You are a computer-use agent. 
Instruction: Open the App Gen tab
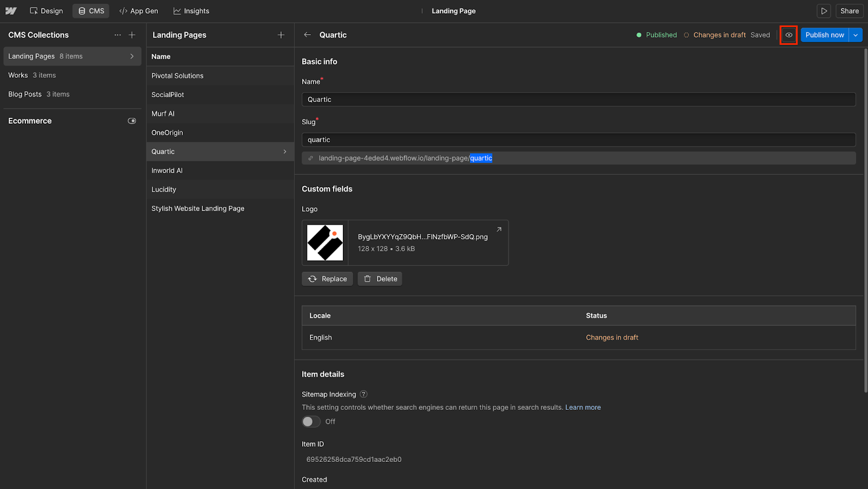click(139, 11)
